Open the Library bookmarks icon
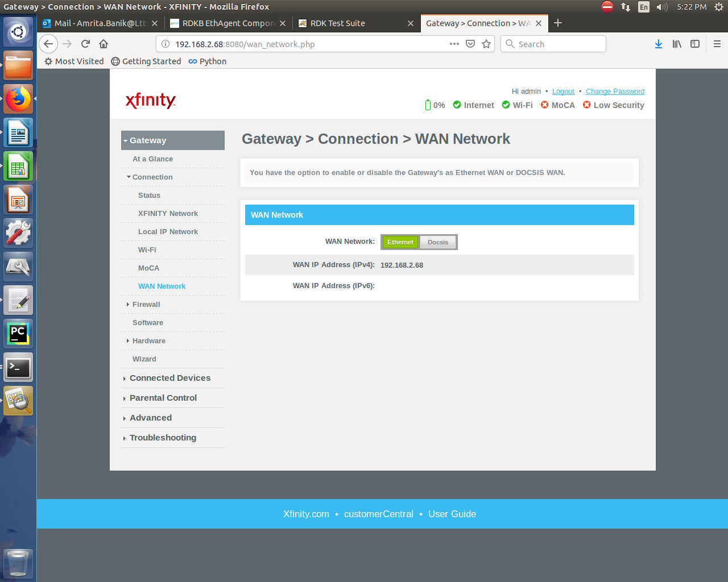The height and width of the screenshot is (582, 728). 677,44
